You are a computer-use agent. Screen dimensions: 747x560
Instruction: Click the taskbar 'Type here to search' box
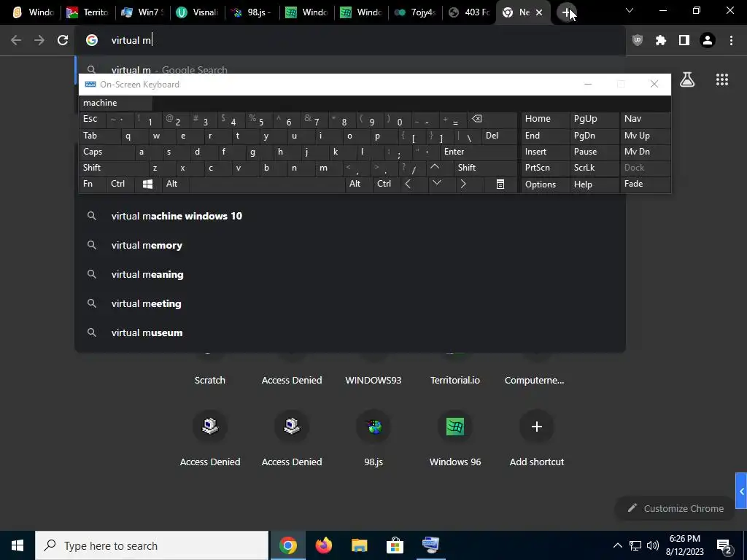coord(152,545)
